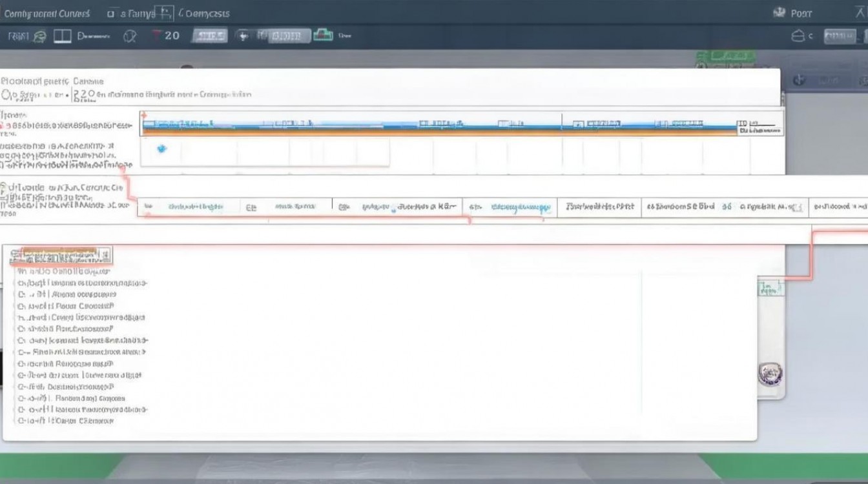
Task: Click the dome-shaped icon in top-right toolbar
Action: 798,36
